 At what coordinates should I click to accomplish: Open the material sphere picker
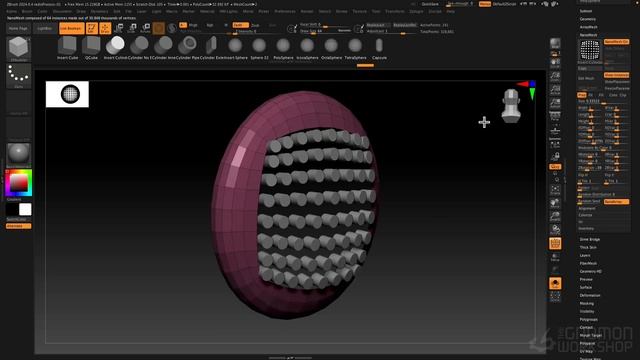point(18,154)
